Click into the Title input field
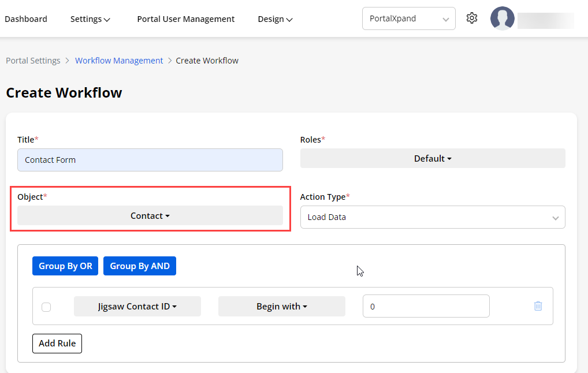 [x=150, y=160]
